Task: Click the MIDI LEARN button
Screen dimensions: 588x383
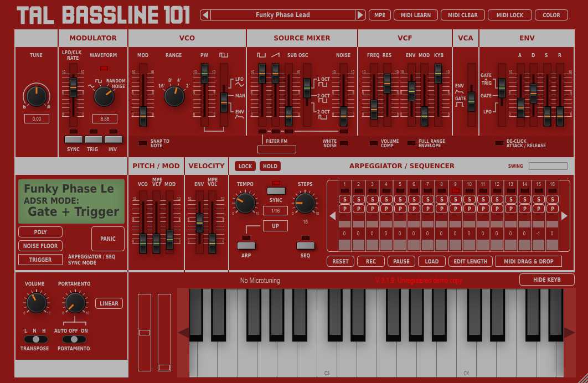Action: [x=415, y=15]
